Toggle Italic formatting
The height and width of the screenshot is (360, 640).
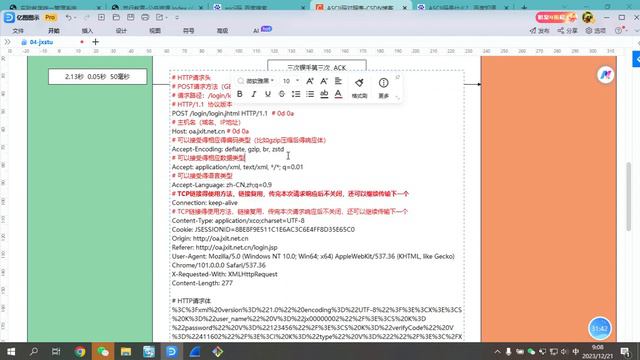coord(253,94)
